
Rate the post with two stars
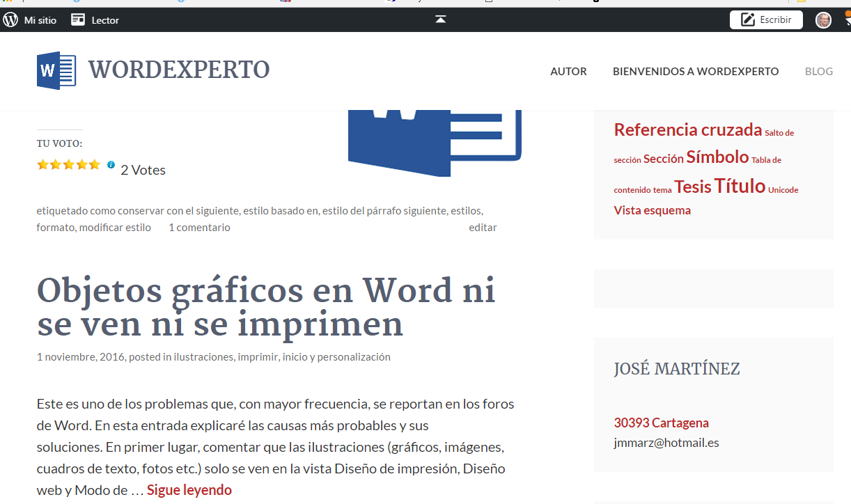click(x=56, y=165)
